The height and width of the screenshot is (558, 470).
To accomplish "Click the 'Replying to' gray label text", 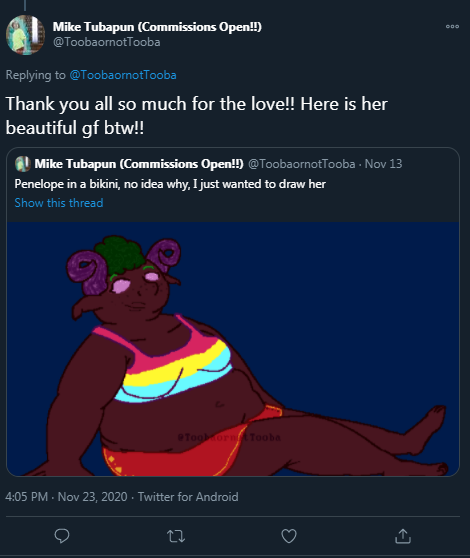I will (36, 75).
